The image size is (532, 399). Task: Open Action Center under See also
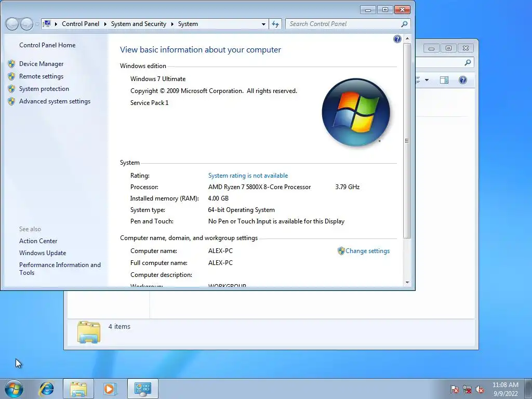[x=38, y=241]
